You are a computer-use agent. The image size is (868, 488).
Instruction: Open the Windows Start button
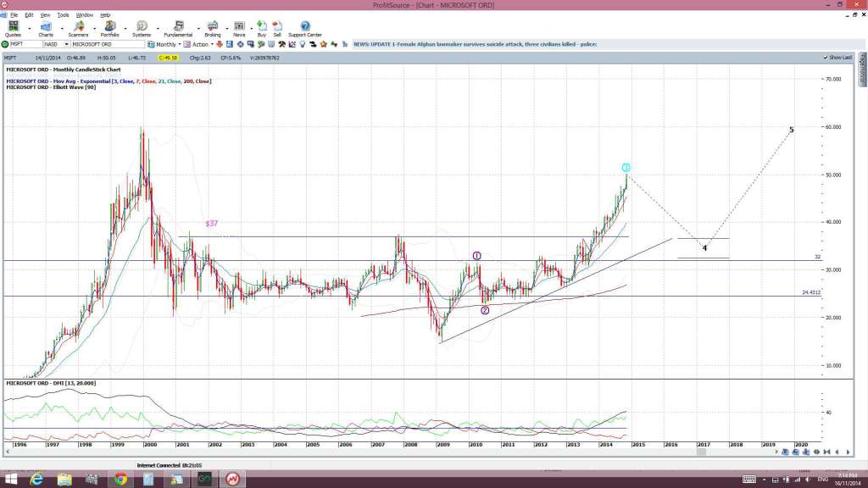click(x=10, y=480)
